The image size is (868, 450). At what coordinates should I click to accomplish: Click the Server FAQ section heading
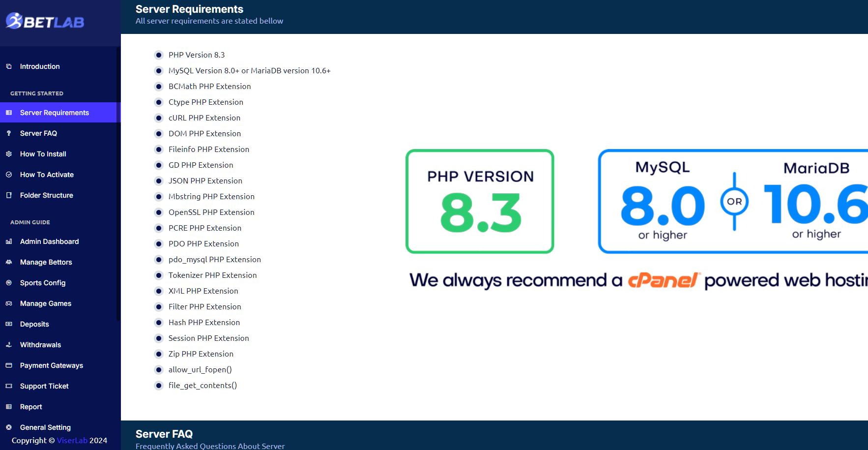click(164, 434)
